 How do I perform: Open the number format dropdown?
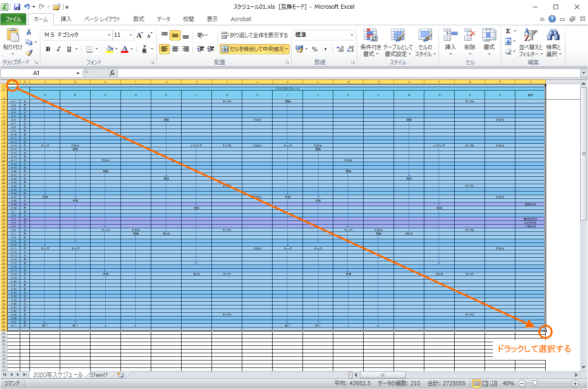pyautogui.click(x=352, y=35)
